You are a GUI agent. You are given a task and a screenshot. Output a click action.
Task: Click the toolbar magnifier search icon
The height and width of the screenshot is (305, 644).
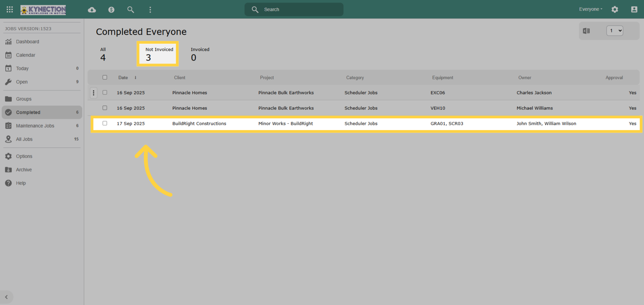130,10
